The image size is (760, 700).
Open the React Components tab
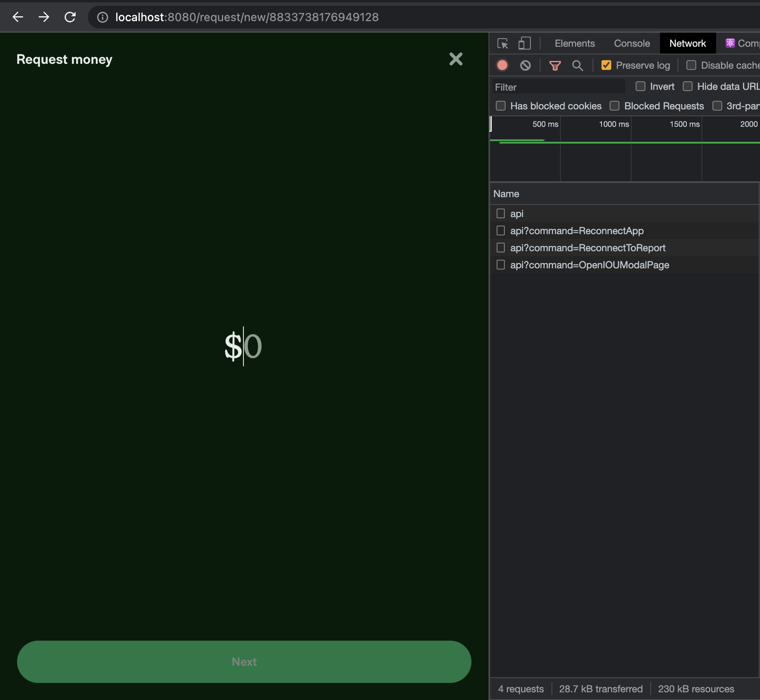point(742,43)
